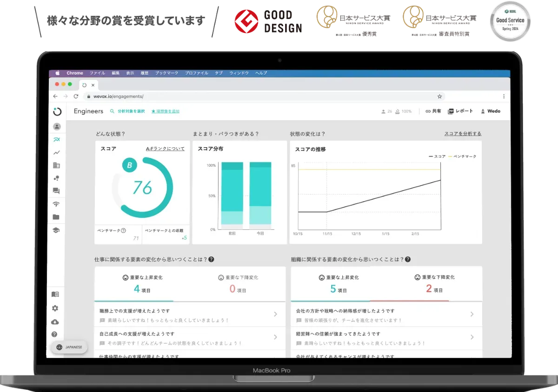Image resolution: width=558 pixels, height=392 pixels.
Task: Click the cloud download sidebar icon
Action: tap(55, 322)
